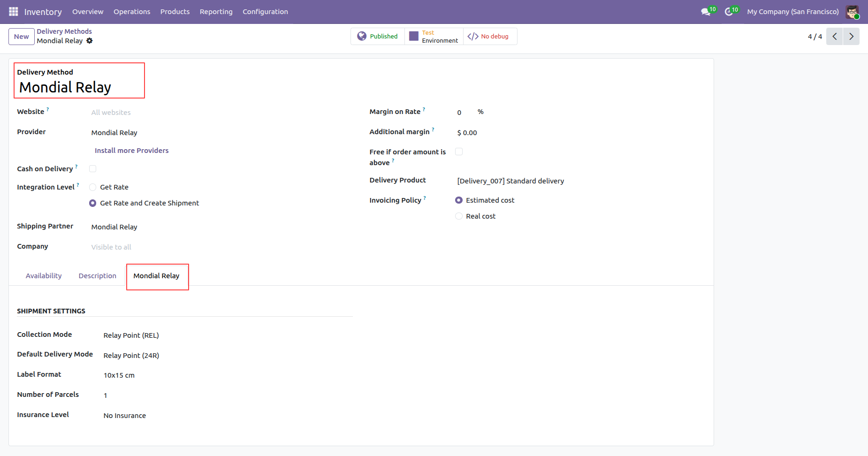Open the apps grid menu icon
Image resolution: width=868 pixels, height=456 pixels.
click(x=14, y=11)
